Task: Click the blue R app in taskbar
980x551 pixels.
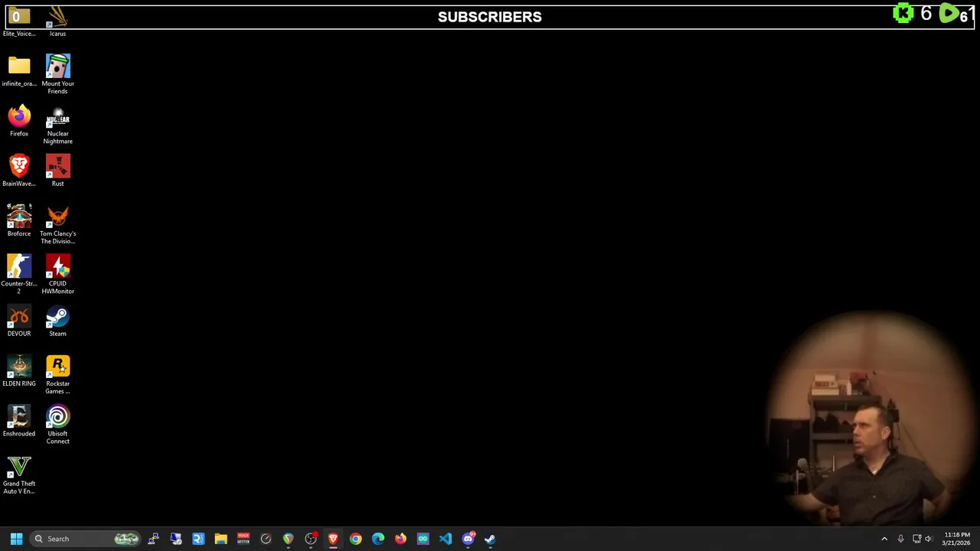Action: tap(198, 539)
